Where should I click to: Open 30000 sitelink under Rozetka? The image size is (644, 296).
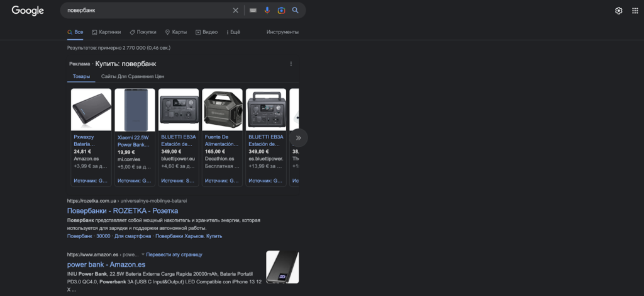[104, 236]
